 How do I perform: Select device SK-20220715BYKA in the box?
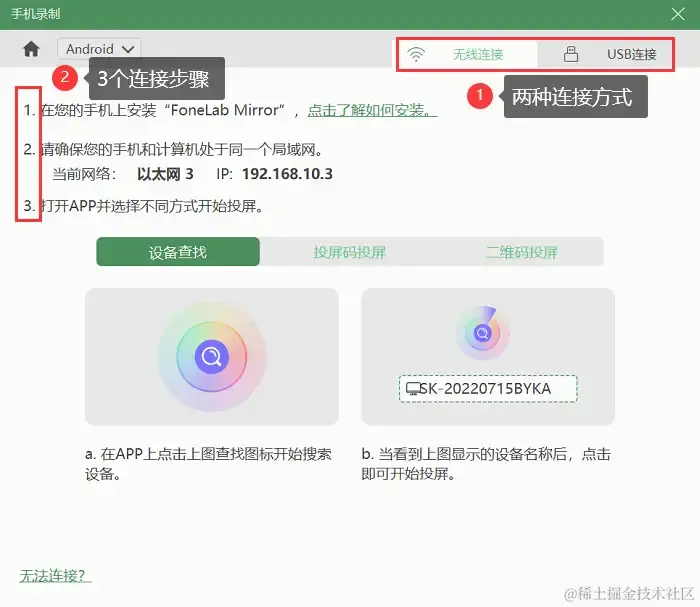click(488, 389)
